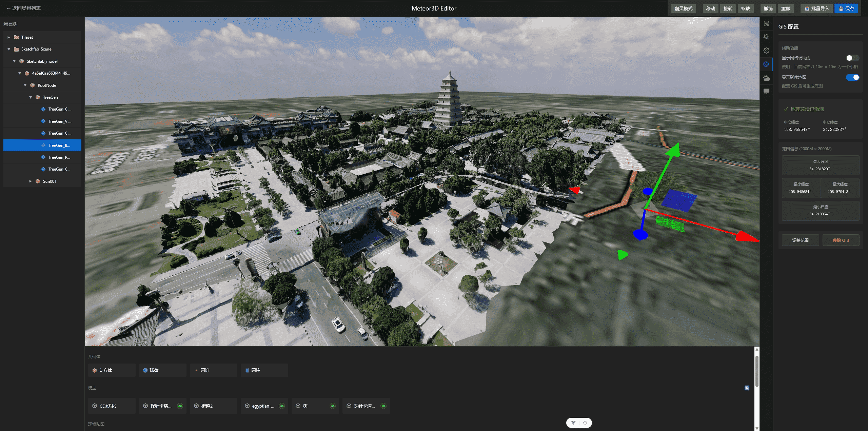Image resolution: width=868 pixels, height=431 pixels.
Task: Click the cloud badge on 树 model
Action: (x=332, y=406)
